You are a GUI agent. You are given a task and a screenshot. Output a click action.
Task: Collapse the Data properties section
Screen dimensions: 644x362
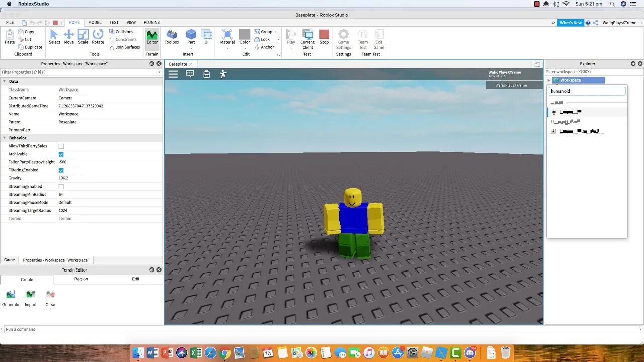5,81
